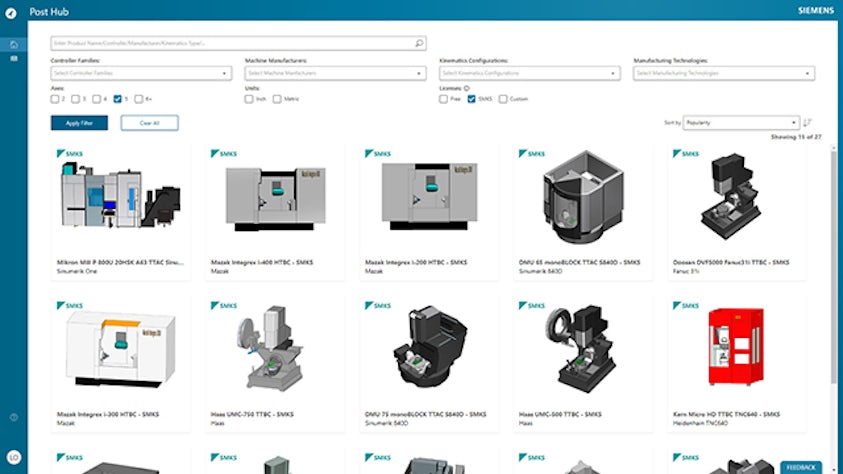Open Mazak Integrex i-200 machine thumbnail
The height and width of the screenshot is (474, 843).
[429, 197]
